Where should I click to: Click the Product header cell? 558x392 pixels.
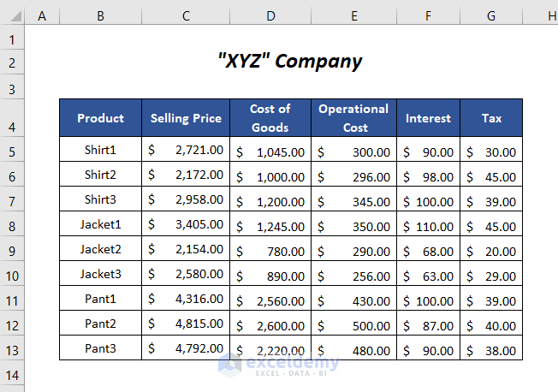coord(100,118)
